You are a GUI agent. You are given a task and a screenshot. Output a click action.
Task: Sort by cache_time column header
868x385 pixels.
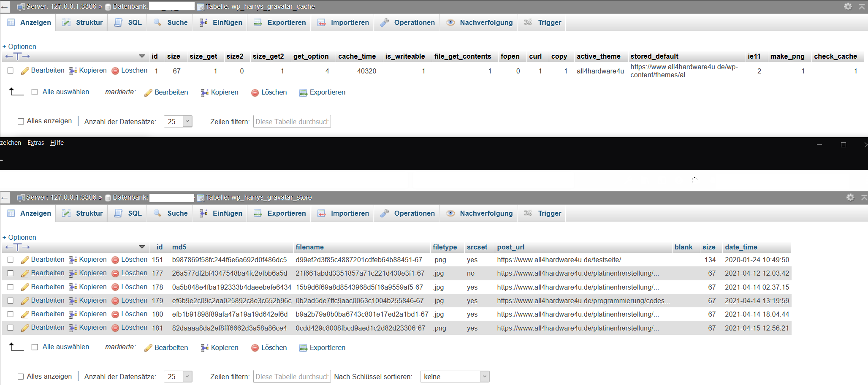pyautogui.click(x=357, y=56)
